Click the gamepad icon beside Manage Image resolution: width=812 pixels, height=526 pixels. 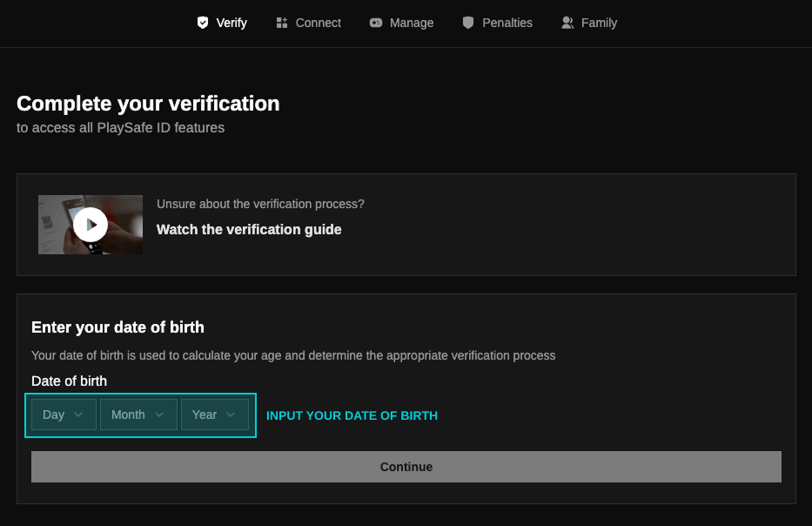(x=376, y=23)
